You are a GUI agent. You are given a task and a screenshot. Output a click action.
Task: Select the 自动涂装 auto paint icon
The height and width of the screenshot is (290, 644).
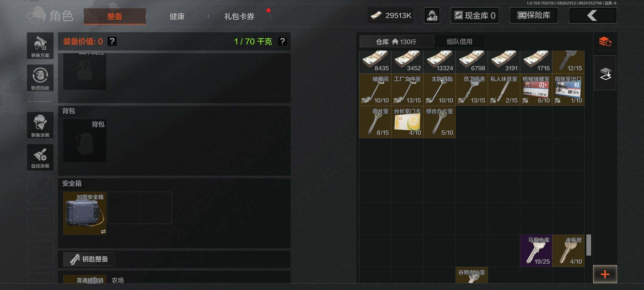point(40,157)
